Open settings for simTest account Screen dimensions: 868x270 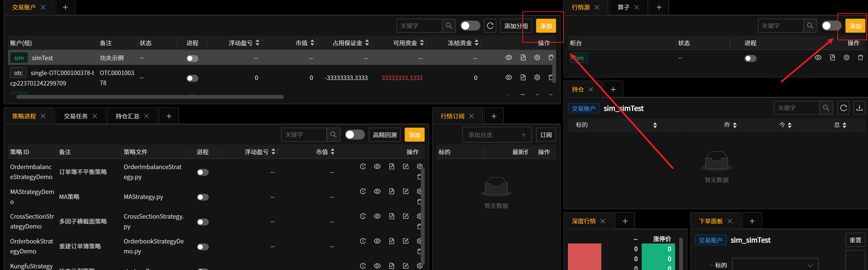pos(537,58)
